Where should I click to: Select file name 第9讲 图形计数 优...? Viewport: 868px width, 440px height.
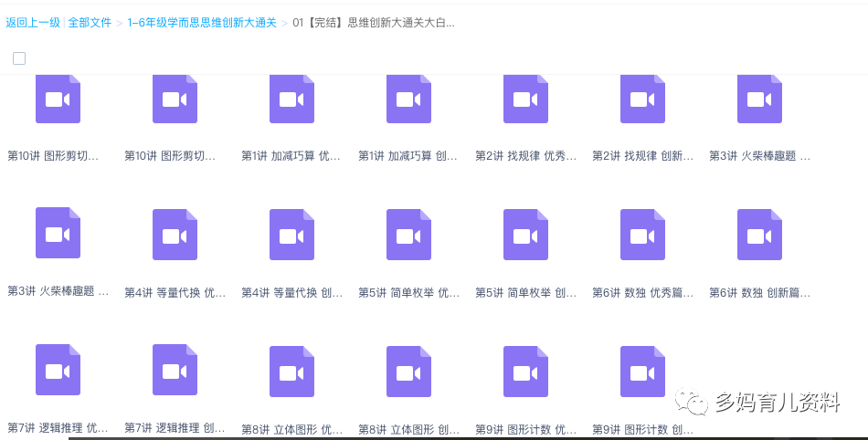525,429
